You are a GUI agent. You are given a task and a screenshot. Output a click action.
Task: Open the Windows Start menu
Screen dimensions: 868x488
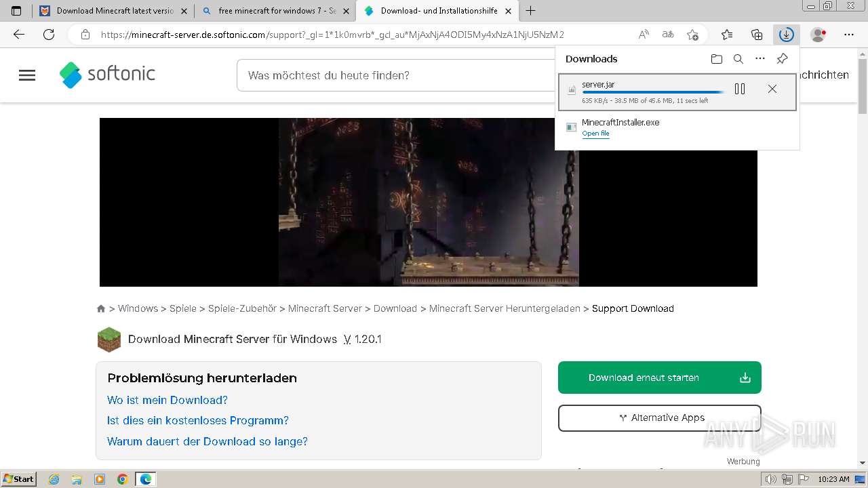[x=19, y=479]
